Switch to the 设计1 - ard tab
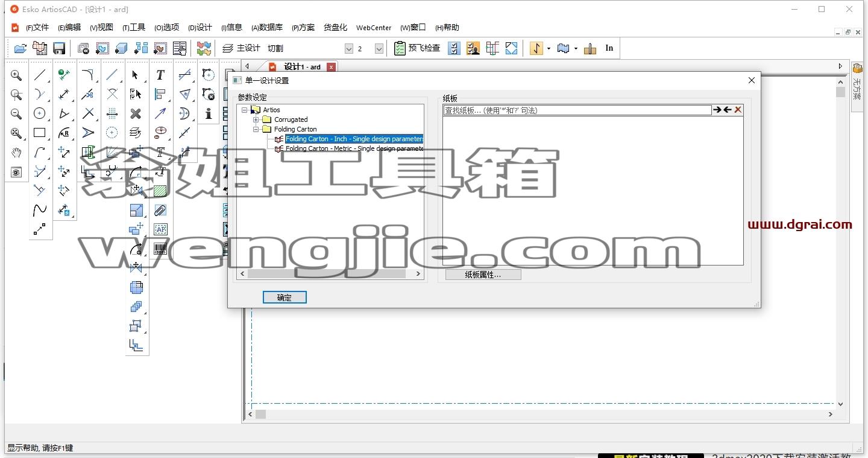868x458 pixels. pyautogui.click(x=302, y=66)
